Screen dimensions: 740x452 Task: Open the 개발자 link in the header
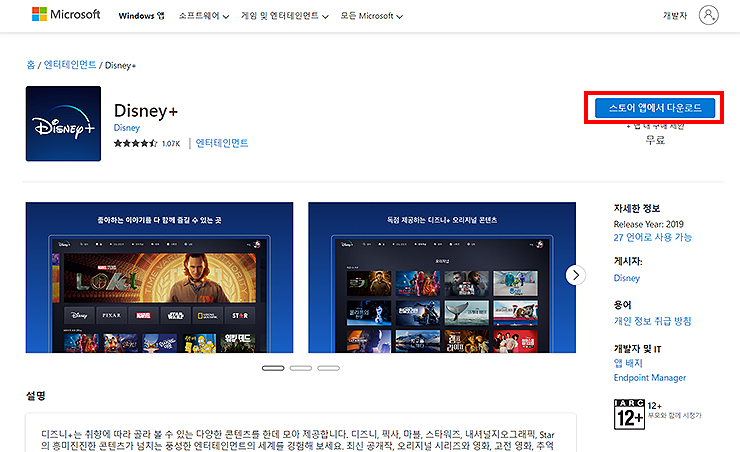coord(675,16)
